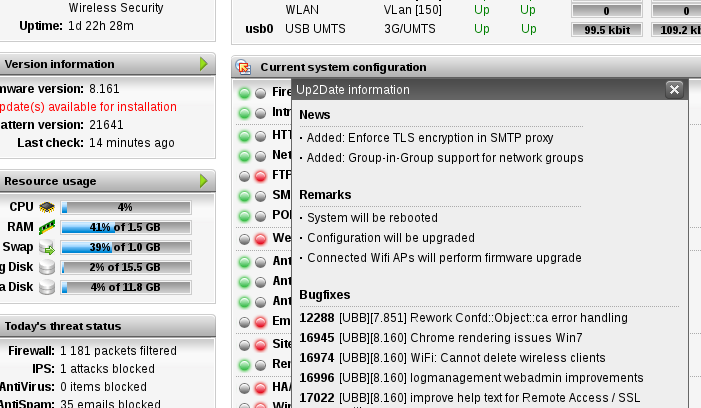The height and width of the screenshot is (408, 701).
Task: Expand Version information with green arrow
Action: 204,64
